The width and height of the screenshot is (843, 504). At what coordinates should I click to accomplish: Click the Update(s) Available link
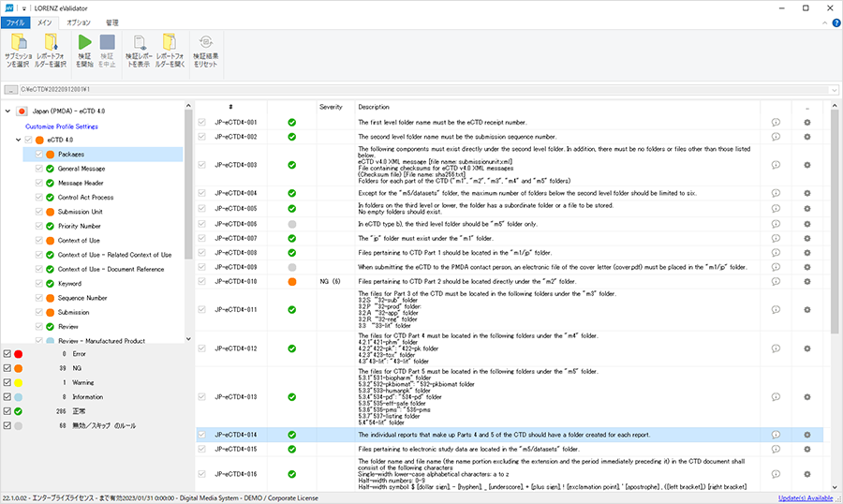pos(806,498)
